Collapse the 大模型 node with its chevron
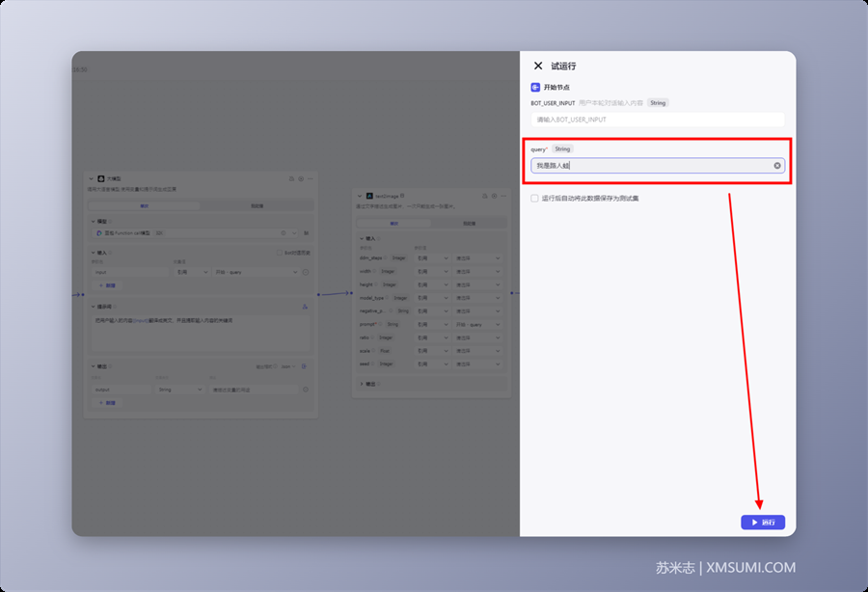This screenshot has width=868, height=592. [92, 178]
